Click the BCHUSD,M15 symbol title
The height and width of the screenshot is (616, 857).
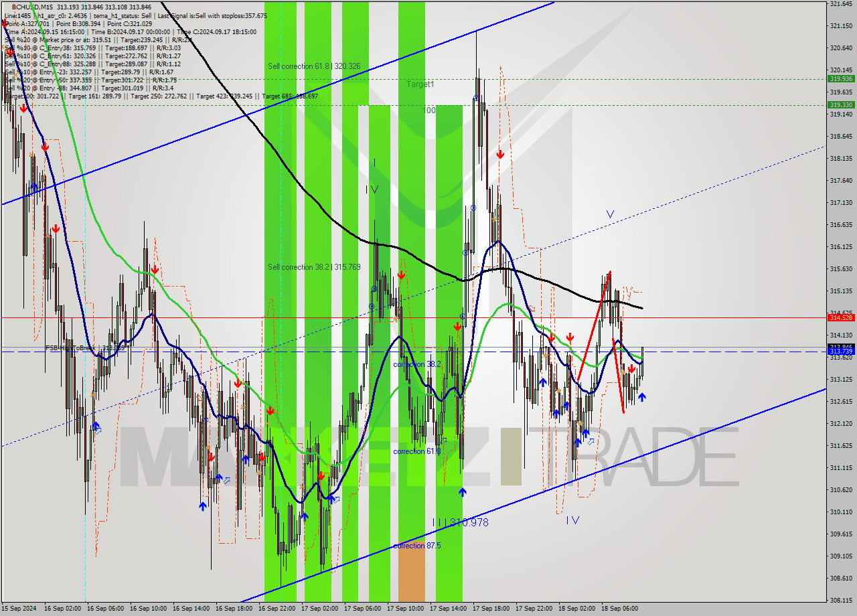pyautogui.click(x=32, y=6)
